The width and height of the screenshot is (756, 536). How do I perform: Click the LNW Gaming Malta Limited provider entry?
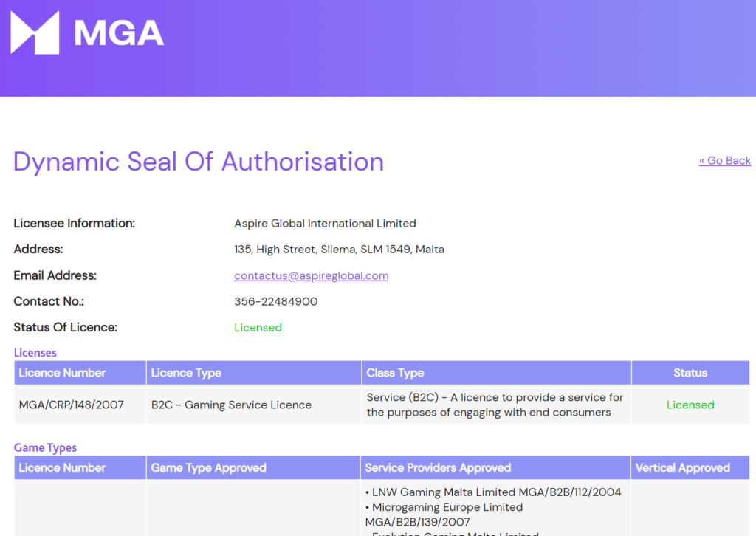click(496, 492)
